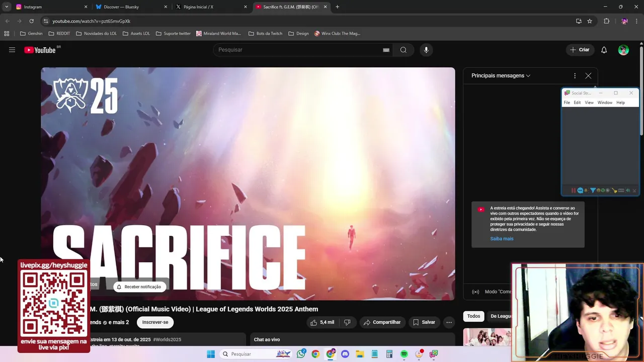Open Chrome three-dot menu

click(637, 21)
